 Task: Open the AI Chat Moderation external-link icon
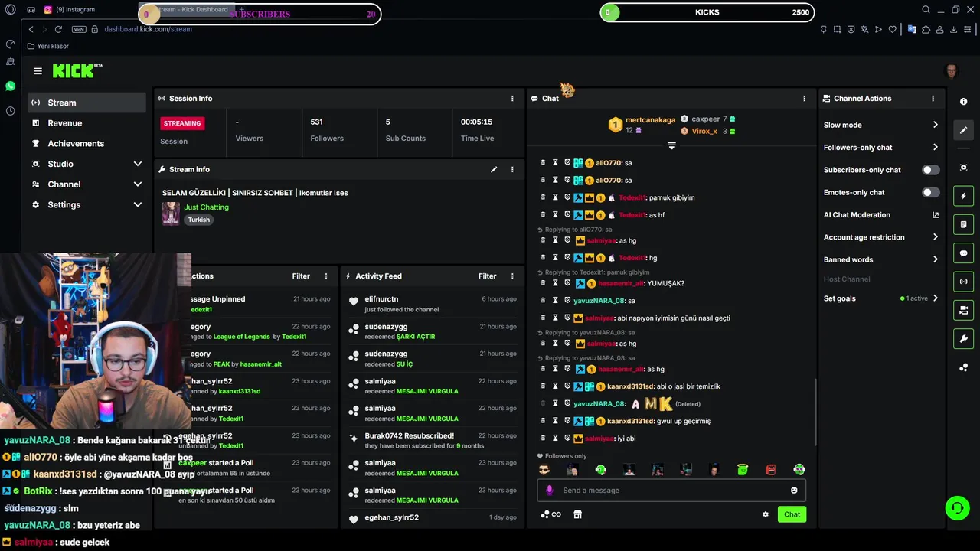click(x=936, y=215)
